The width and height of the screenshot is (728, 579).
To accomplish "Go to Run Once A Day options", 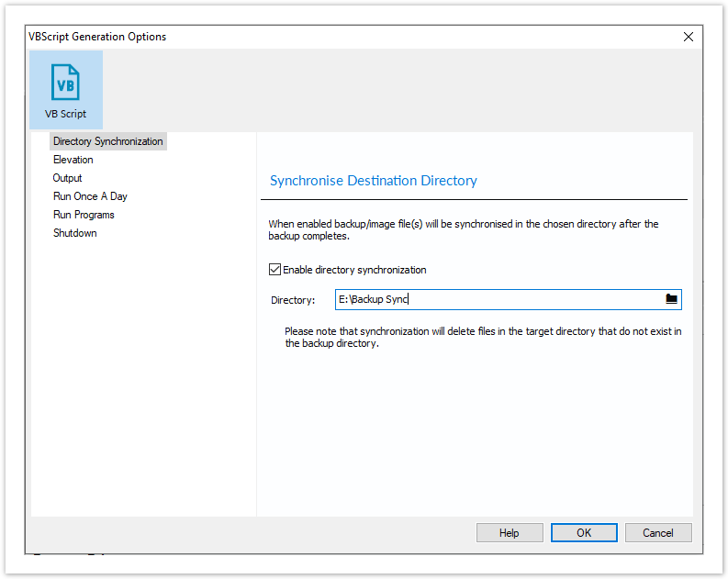I will click(x=90, y=196).
